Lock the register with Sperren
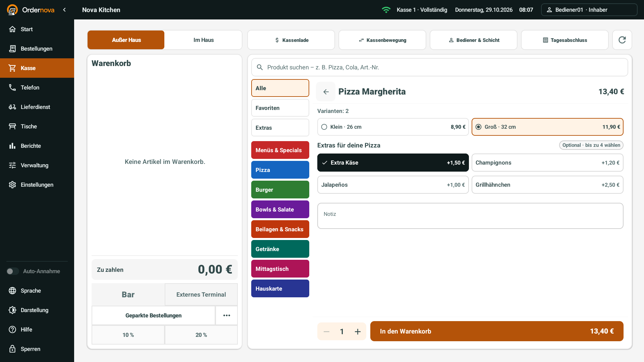The image size is (644, 362). 37,349
